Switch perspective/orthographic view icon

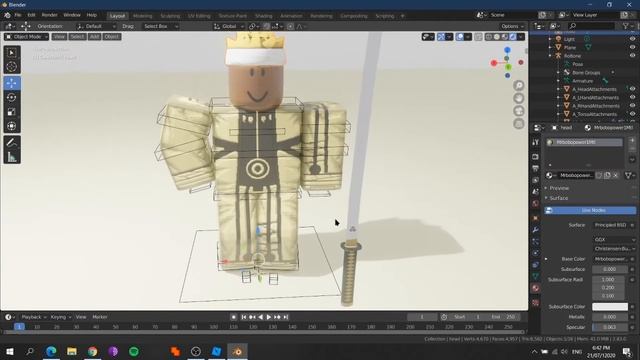[x=519, y=124]
